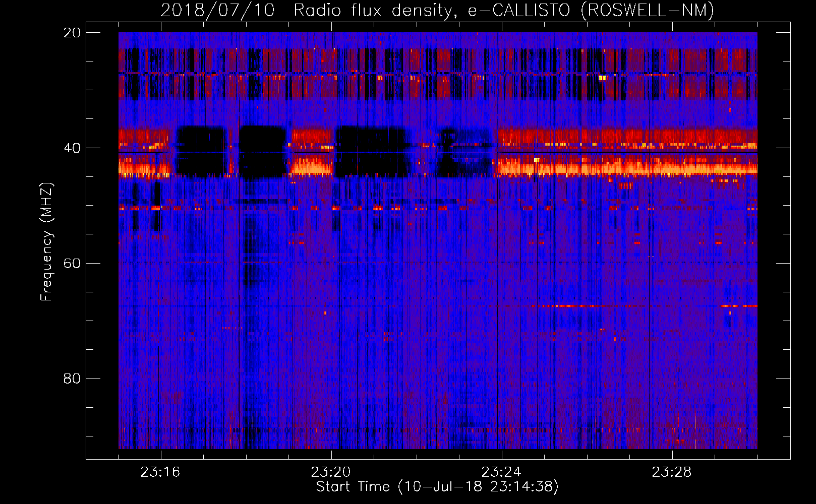Viewport: 816px width, 504px height.
Task: Click the 60 frequency tick label
Action: tap(72, 264)
